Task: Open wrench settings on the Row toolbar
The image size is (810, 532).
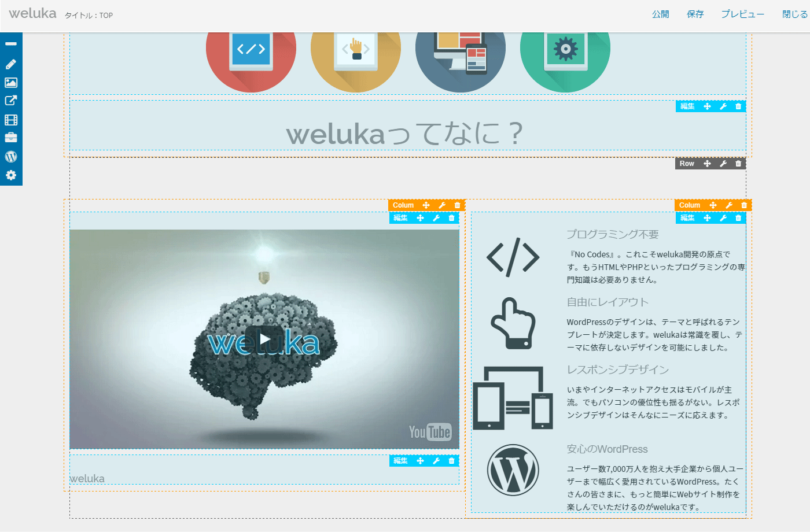Action: click(x=723, y=164)
